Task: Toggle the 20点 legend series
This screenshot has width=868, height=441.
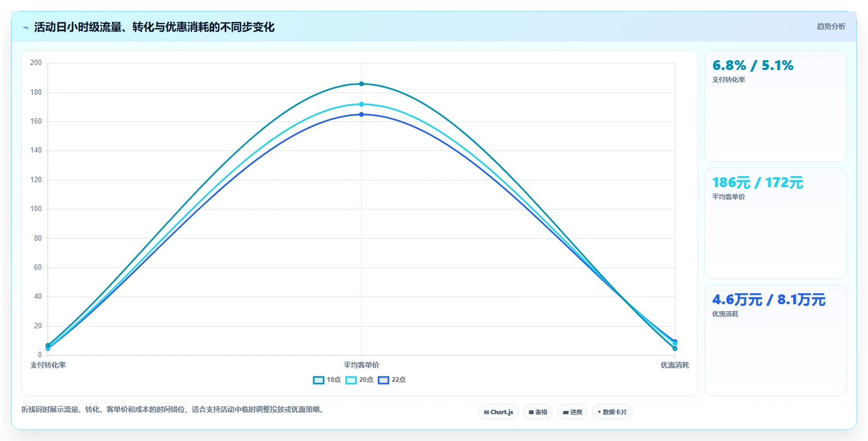Action: pyautogui.click(x=359, y=380)
